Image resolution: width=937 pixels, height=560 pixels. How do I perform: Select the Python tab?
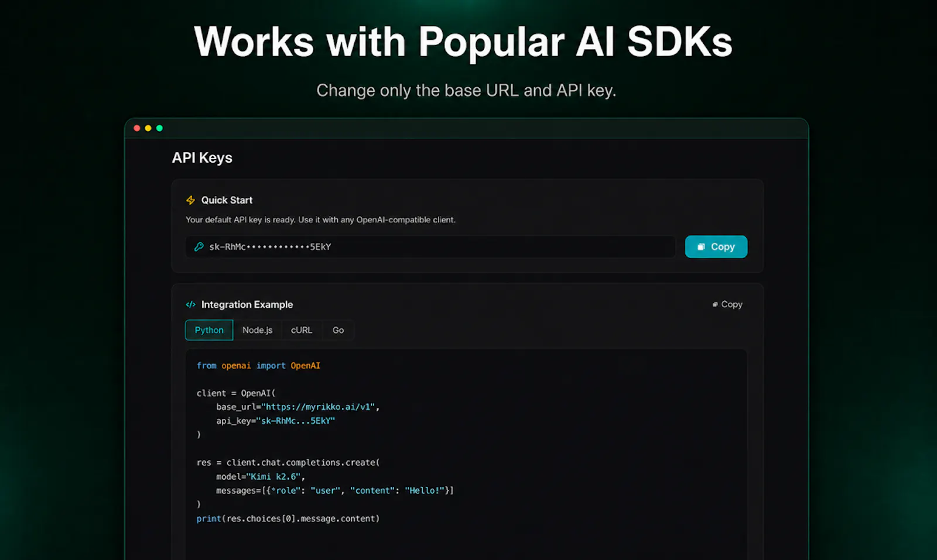209,330
